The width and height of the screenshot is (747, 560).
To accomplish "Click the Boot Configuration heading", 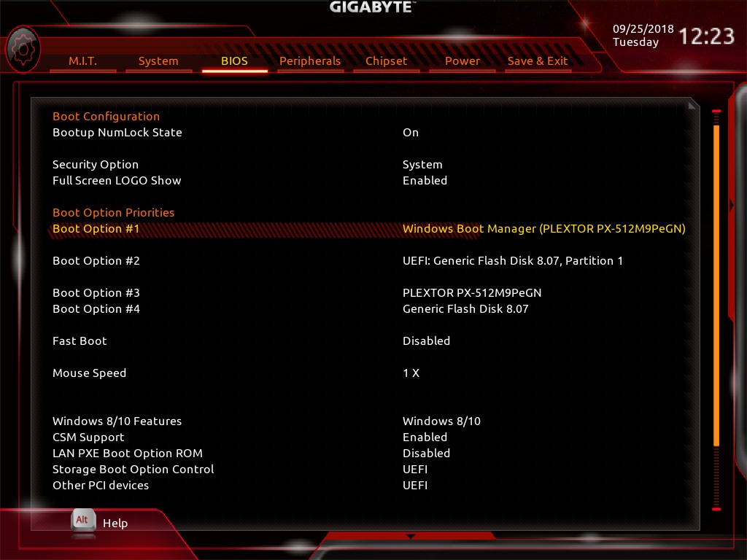I will (x=107, y=116).
